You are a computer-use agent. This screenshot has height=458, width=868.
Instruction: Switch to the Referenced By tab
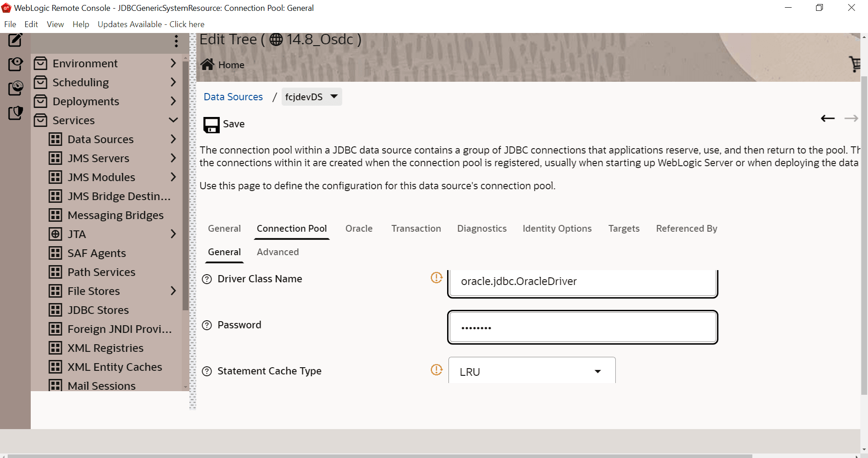[687, 229]
